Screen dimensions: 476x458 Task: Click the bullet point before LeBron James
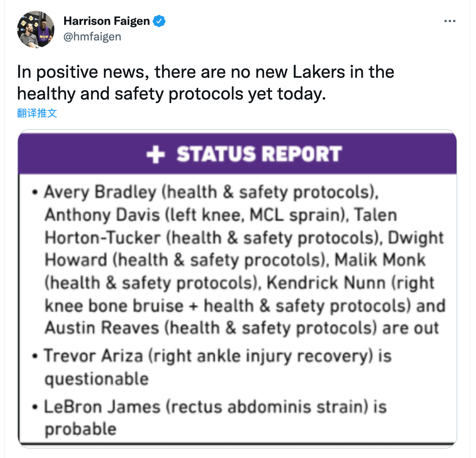35,407
